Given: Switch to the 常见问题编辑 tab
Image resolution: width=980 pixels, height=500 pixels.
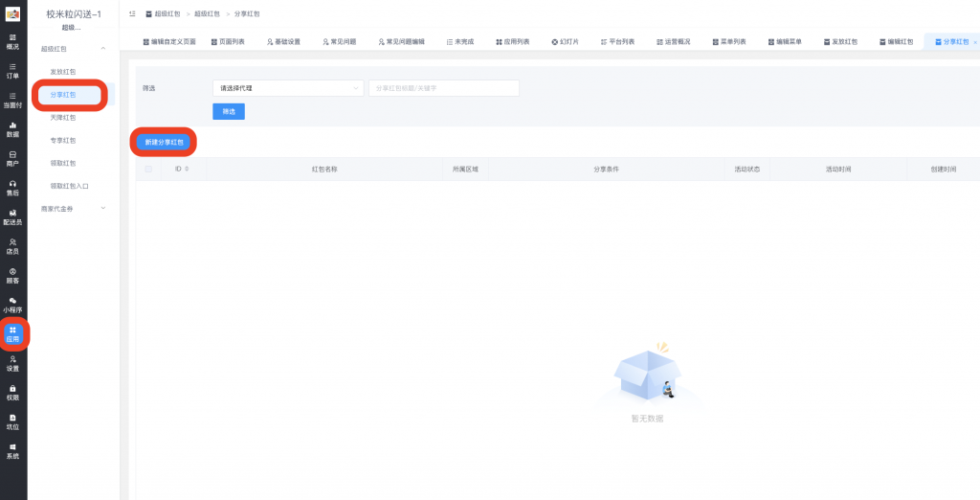Looking at the screenshot, I should 401,42.
